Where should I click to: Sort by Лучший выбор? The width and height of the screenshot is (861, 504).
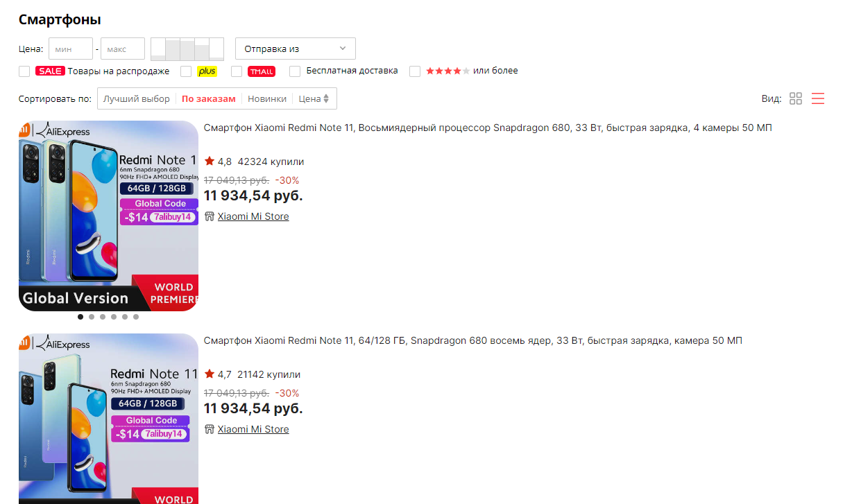[x=137, y=98]
